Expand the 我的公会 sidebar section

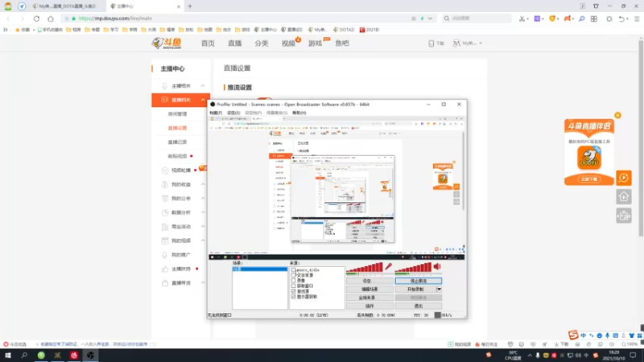point(203,198)
